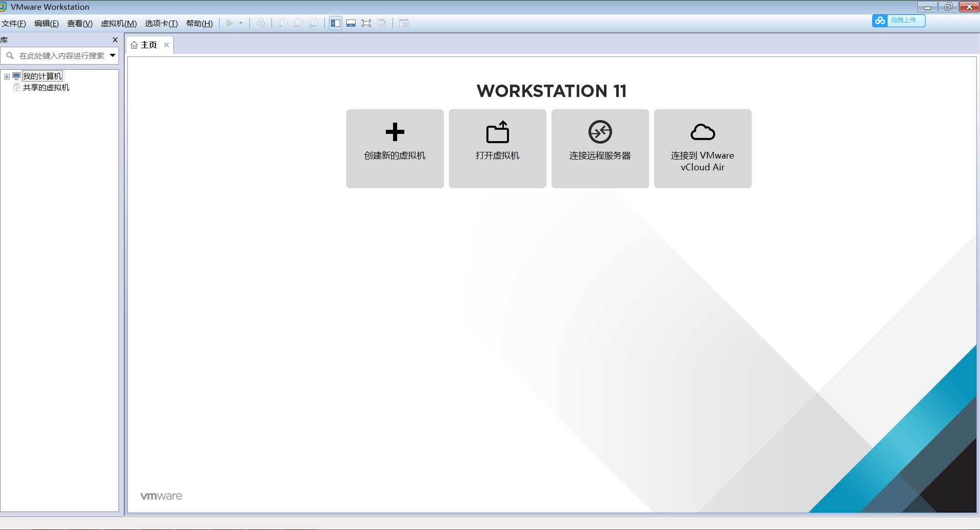
Task: Open the 帮助(H) menu
Action: (200, 24)
